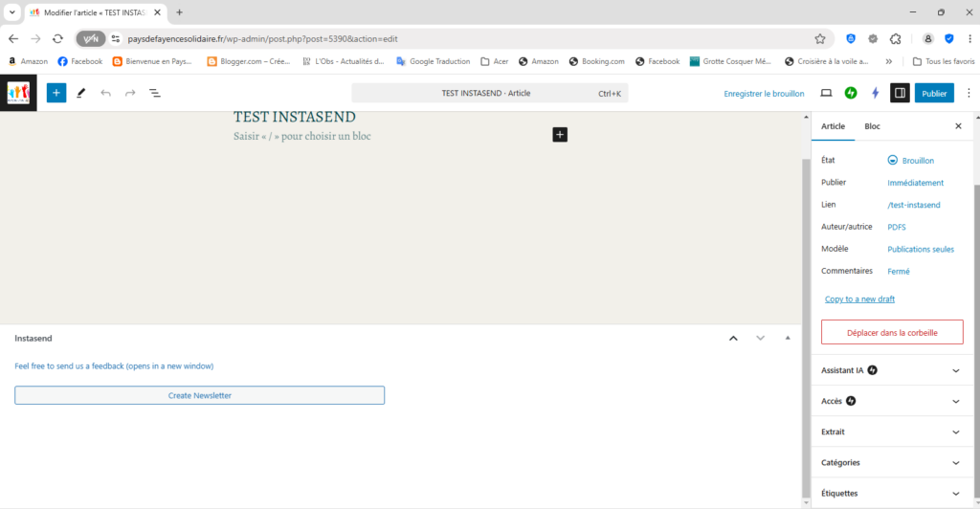Open the green Jetpack icon
This screenshot has height=509, width=980.
tap(851, 93)
